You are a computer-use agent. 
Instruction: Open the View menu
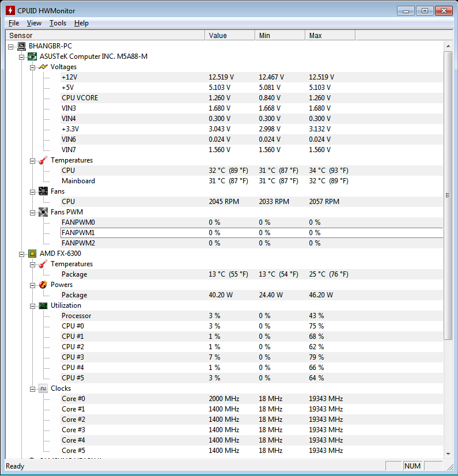(x=34, y=23)
